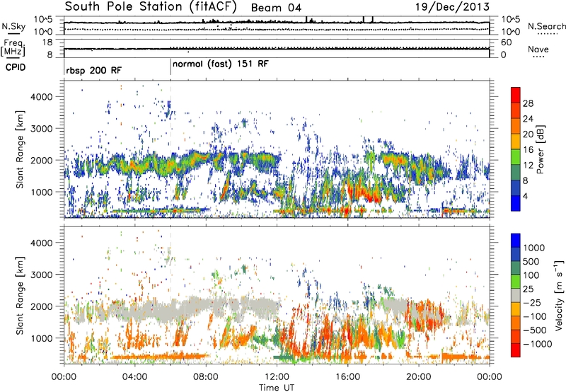This screenshot has width=566, height=392.
Task: Click the date '19/Dec/2013'
Action: [452, 7]
